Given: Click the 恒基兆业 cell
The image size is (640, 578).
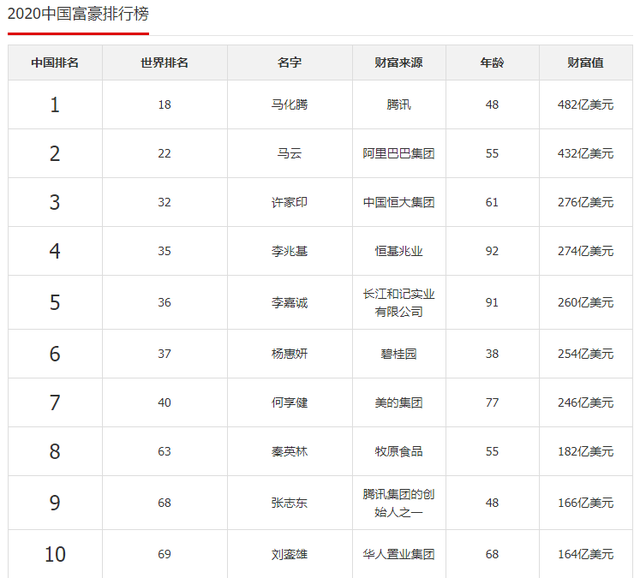Looking at the screenshot, I should 399,251.
